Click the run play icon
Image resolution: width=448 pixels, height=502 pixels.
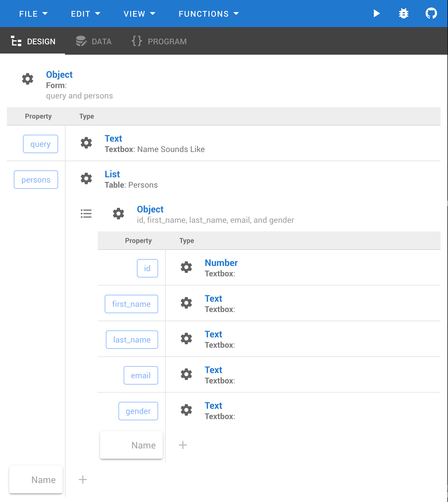coord(376,14)
